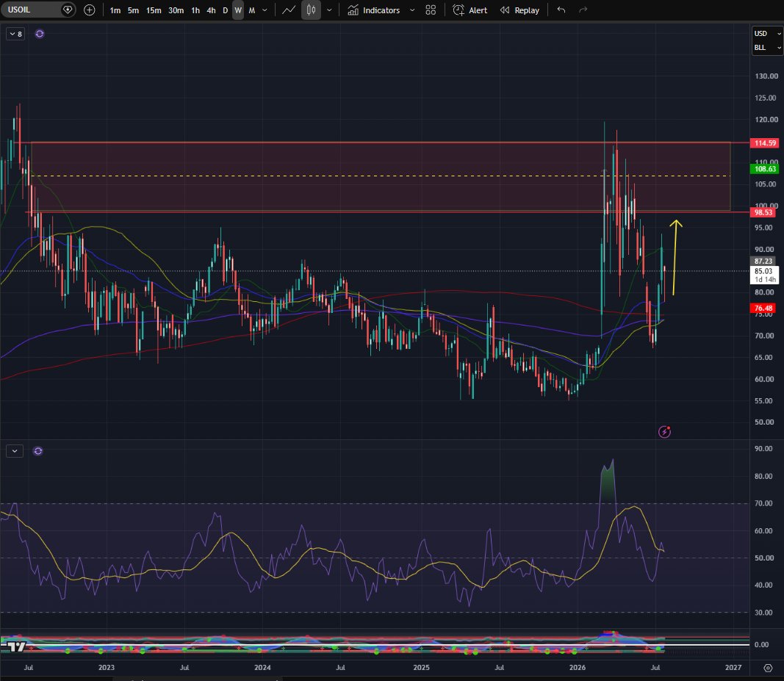Select the 1m timeframe

(115, 10)
